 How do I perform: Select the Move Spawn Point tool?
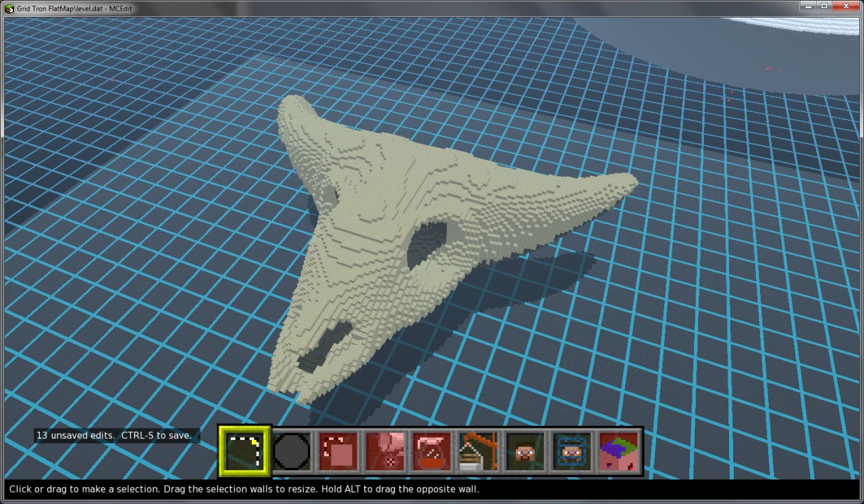(572, 451)
